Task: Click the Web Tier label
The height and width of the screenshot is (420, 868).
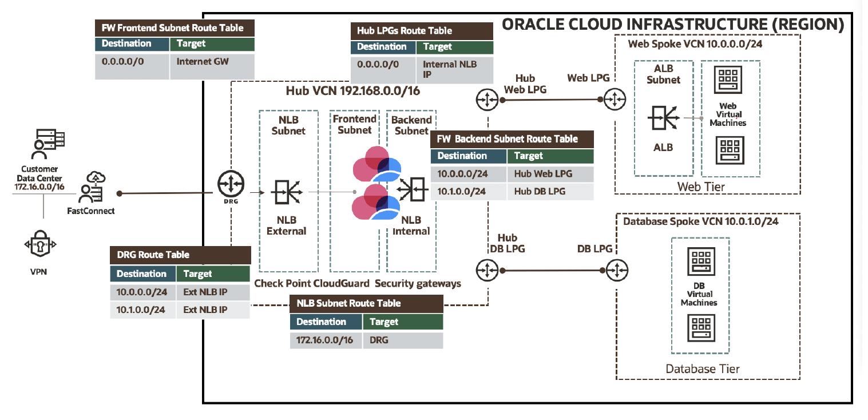Action: [x=701, y=186]
